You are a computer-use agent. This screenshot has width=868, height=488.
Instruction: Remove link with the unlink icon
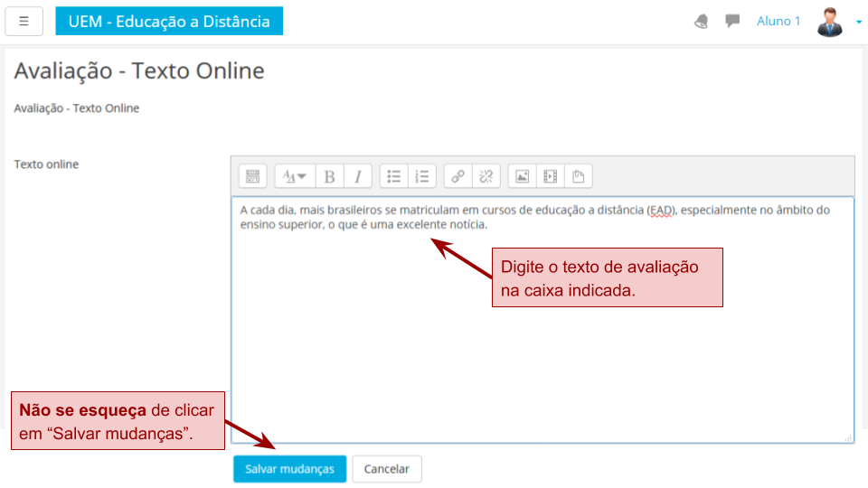click(x=486, y=176)
